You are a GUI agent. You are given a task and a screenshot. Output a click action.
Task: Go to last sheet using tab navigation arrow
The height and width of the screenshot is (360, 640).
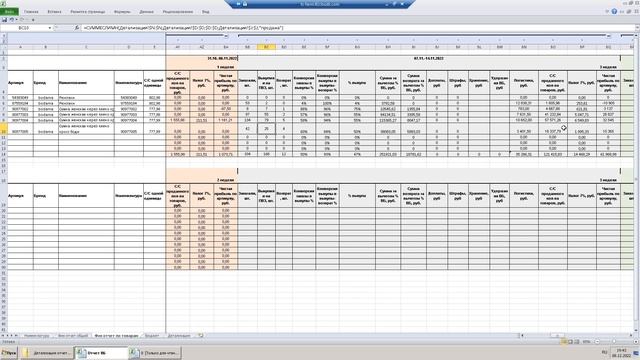16,336
